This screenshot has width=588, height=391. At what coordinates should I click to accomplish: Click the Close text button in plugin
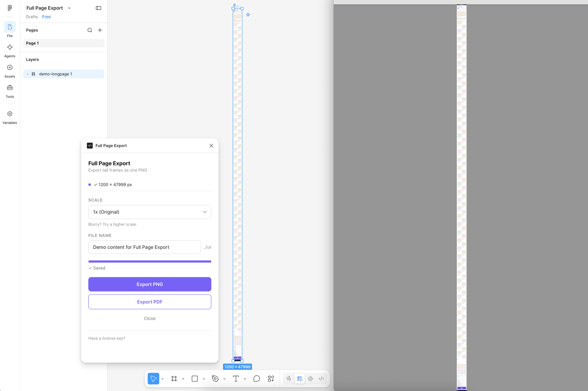click(150, 318)
